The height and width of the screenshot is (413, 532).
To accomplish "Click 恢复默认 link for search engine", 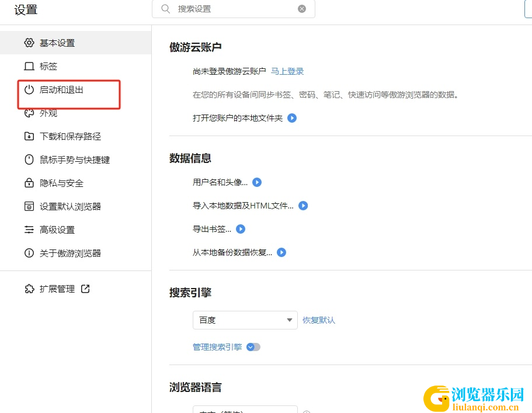I will (319, 320).
